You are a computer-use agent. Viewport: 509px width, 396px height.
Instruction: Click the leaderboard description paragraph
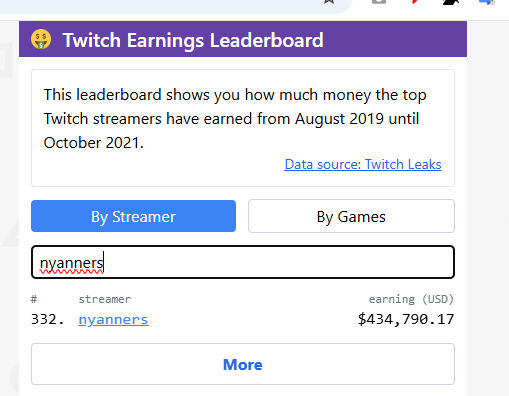pyautogui.click(x=235, y=118)
